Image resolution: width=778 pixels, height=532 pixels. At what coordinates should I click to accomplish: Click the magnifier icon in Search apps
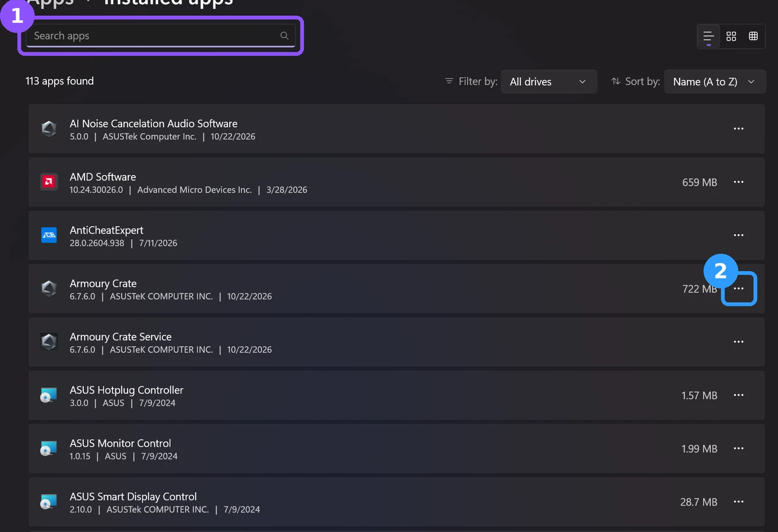click(284, 36)
